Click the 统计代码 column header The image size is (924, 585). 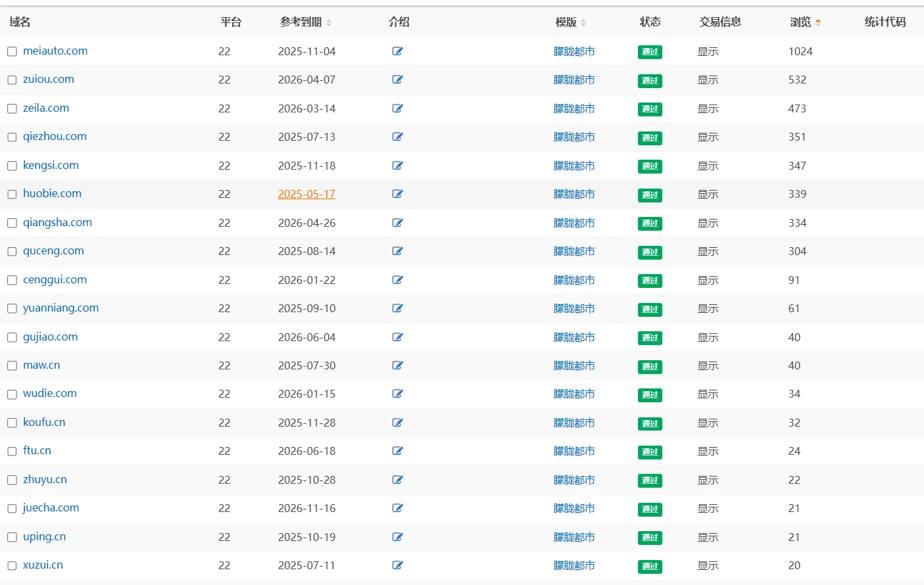pos(885,22)
